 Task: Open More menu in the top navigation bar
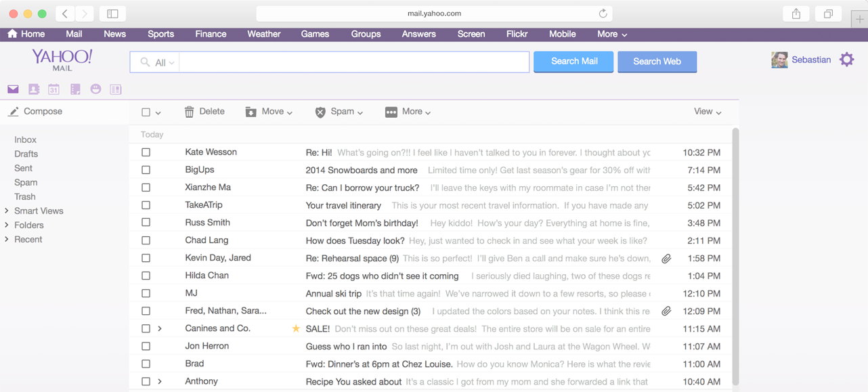tap(612, 34)
